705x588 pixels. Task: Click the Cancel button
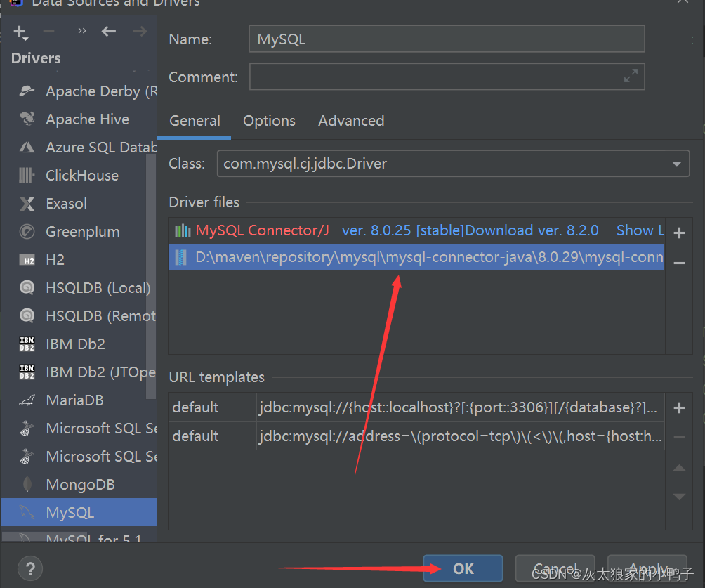555,568
